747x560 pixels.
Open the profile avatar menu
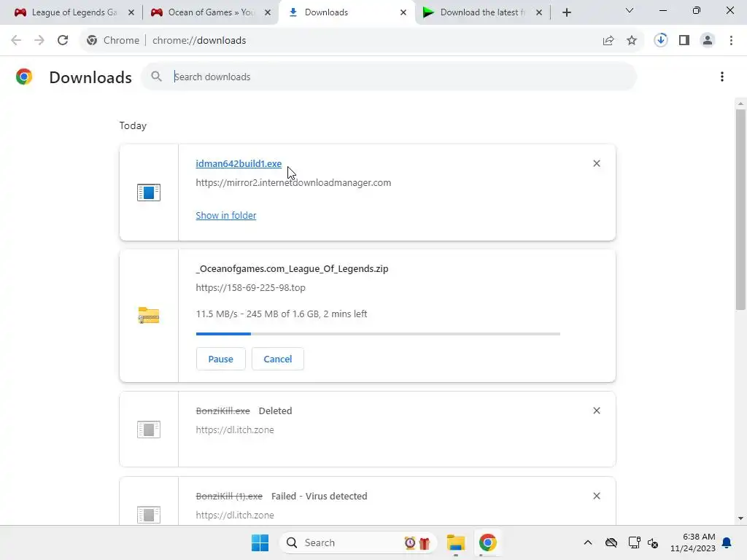coord(708,41)
